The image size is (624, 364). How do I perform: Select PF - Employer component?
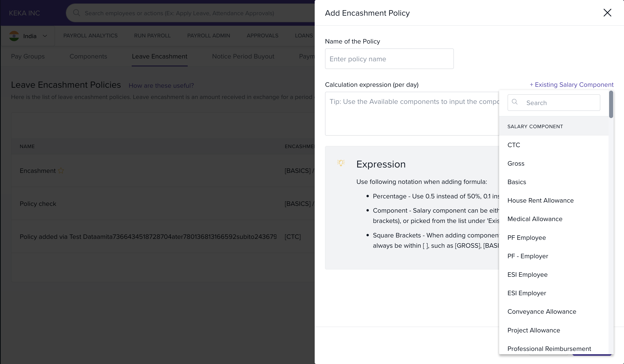pos(527,256)
